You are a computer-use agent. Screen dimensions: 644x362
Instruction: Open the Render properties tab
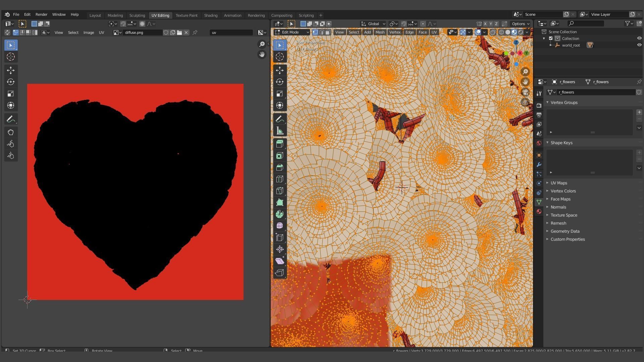coord(539,105)
